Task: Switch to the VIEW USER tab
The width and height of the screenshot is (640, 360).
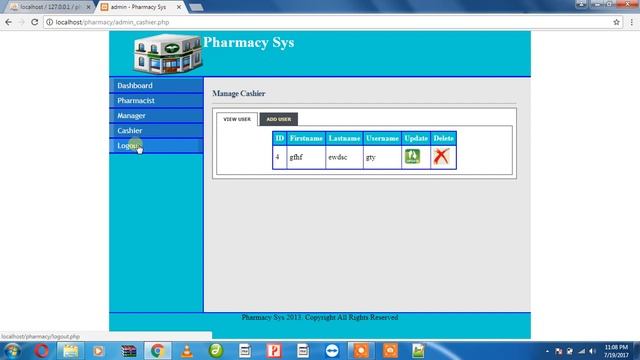Action: click(x=237, y=119)
